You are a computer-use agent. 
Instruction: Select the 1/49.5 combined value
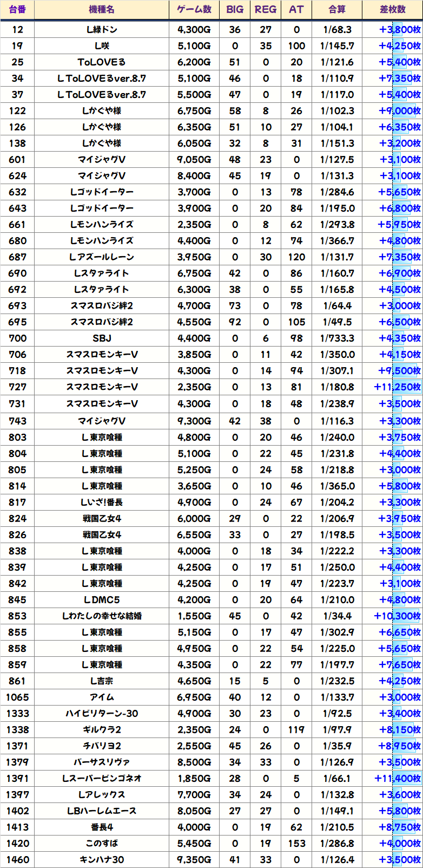(x=337, y=322)
